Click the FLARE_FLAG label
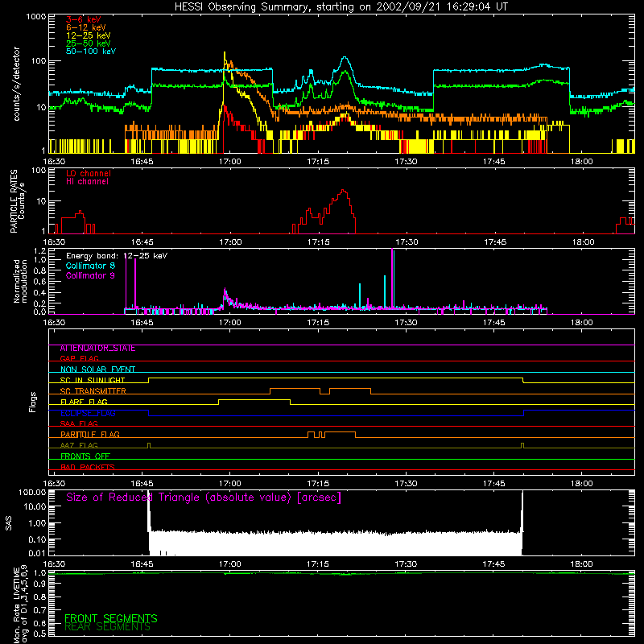The height and width of the screenshot is (644, 644). [84, 402]
